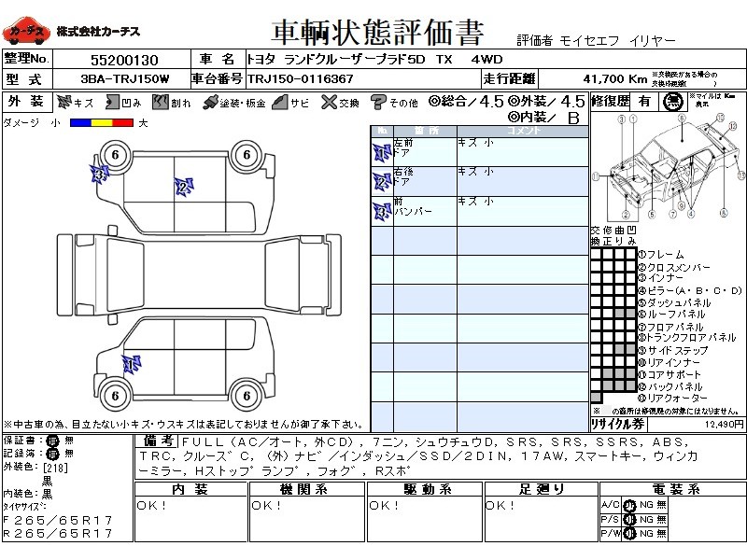
Task: Click the A/C OK status indicator
Action: click(x=629, y=505)
